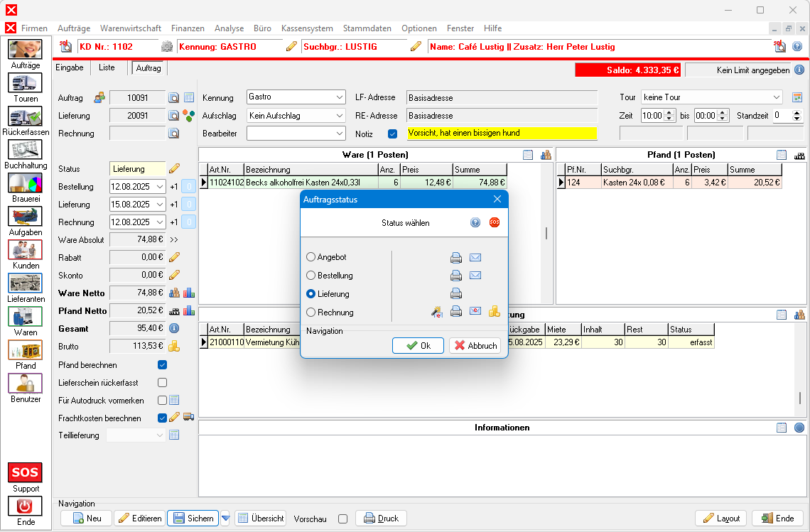Click the Buchhaltung sidebar icon
The width and height of the screenshot is (810, 532).
(26, 149)
